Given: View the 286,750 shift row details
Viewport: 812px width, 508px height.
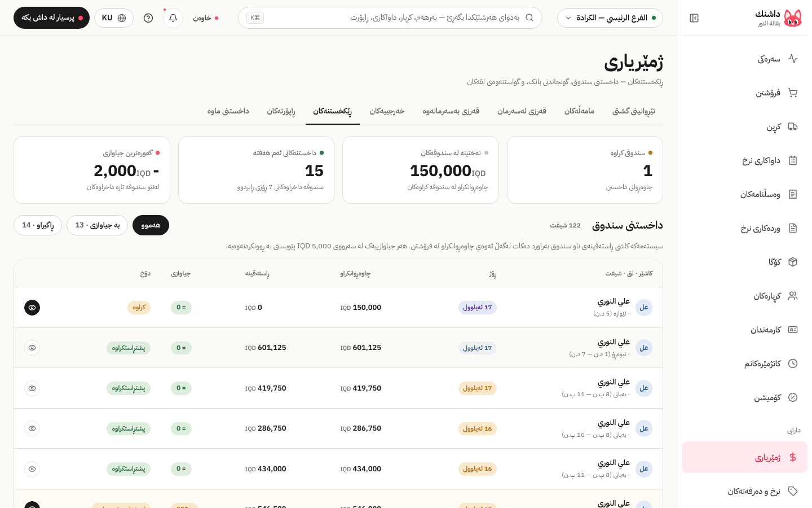Looking at the screenshot, I should [32, 428].
